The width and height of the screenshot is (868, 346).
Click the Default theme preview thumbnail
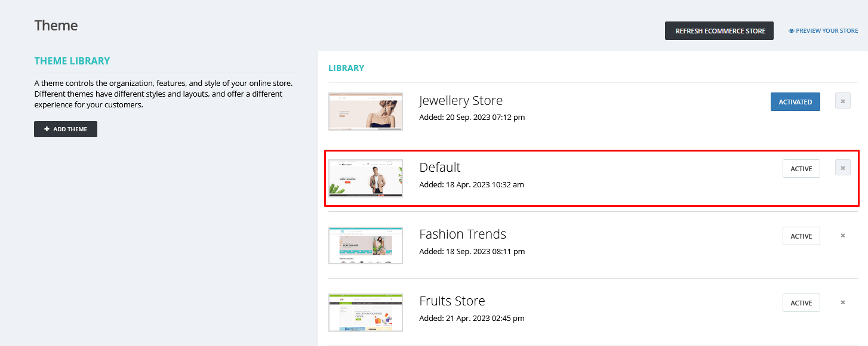[365, 178]
